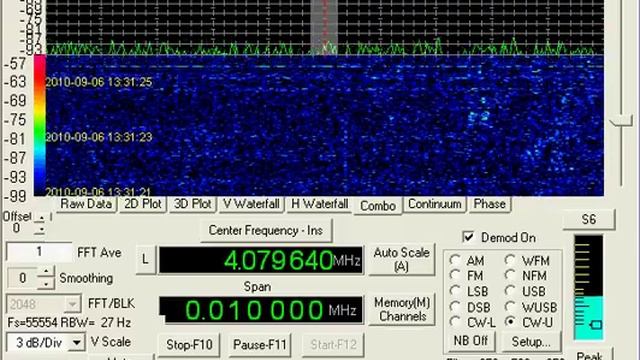640x360 pixels.
Task: Open demodulator Setup...
Action: click(531, 341)
